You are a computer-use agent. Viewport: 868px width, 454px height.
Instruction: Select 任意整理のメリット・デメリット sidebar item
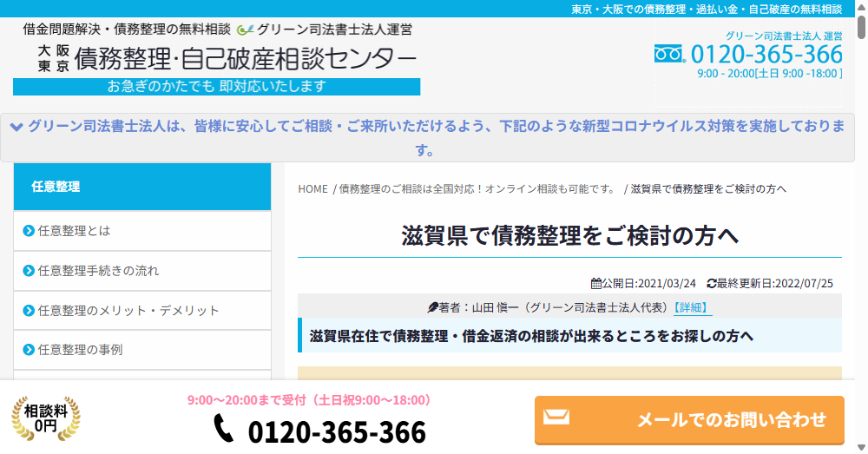pyautogui.click(x=128, y=311)
